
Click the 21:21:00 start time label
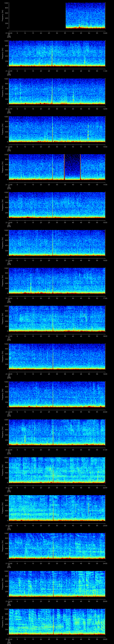(x=9, y=487)
